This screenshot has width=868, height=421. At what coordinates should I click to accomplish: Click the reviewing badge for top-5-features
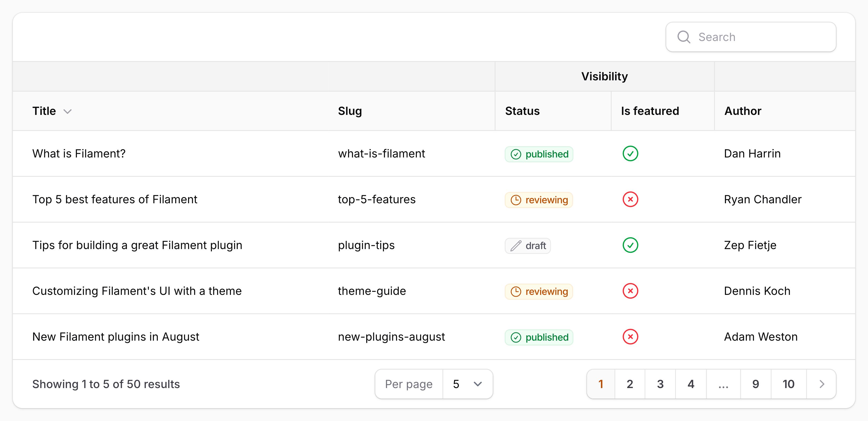(538, 200)
